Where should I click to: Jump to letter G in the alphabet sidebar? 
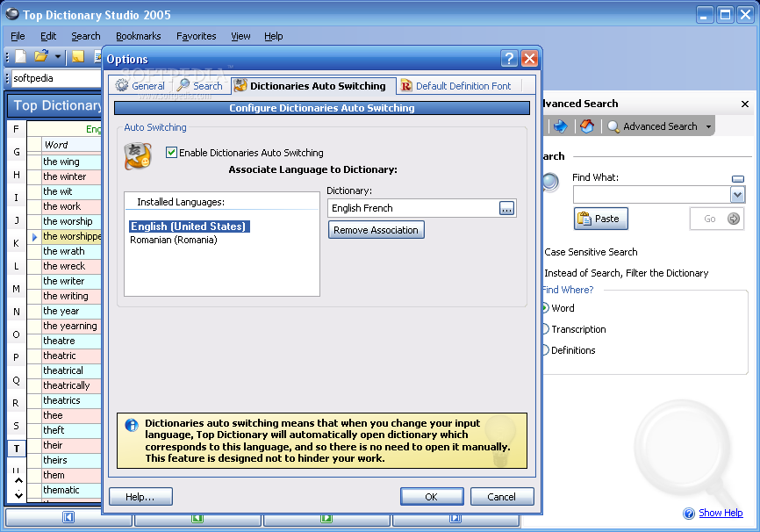point(17,152)
